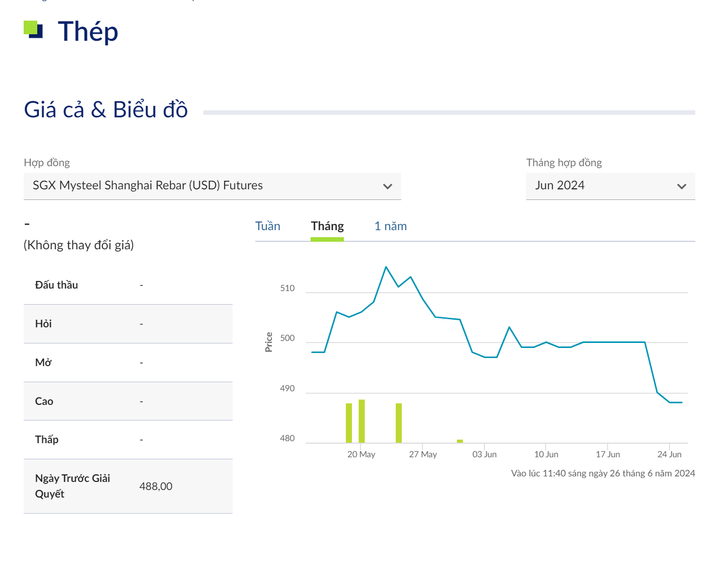Click the chevron icon on Tháng hợp đồng selector

tap(682, 186)
